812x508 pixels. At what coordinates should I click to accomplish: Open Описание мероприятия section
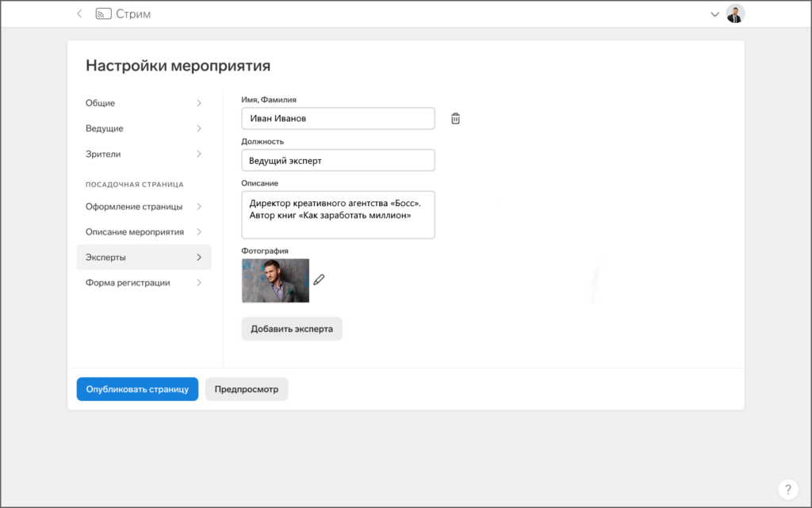(x=144, y=231)
